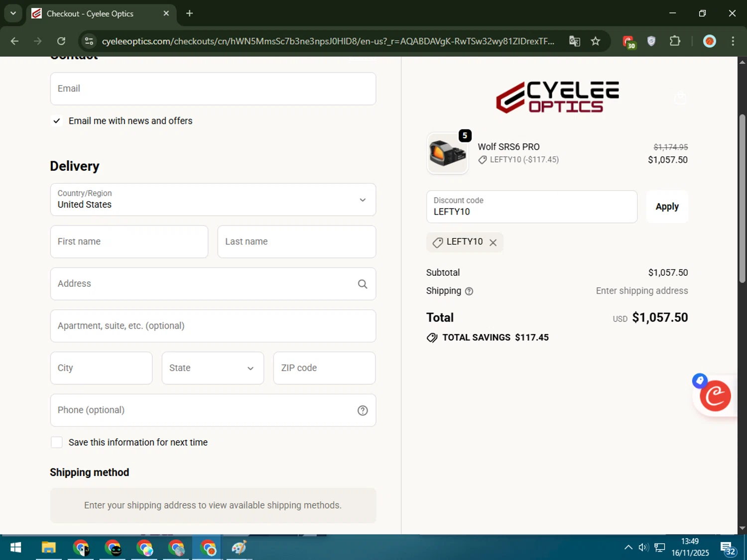Click the City field

click(x=101, y=368)
